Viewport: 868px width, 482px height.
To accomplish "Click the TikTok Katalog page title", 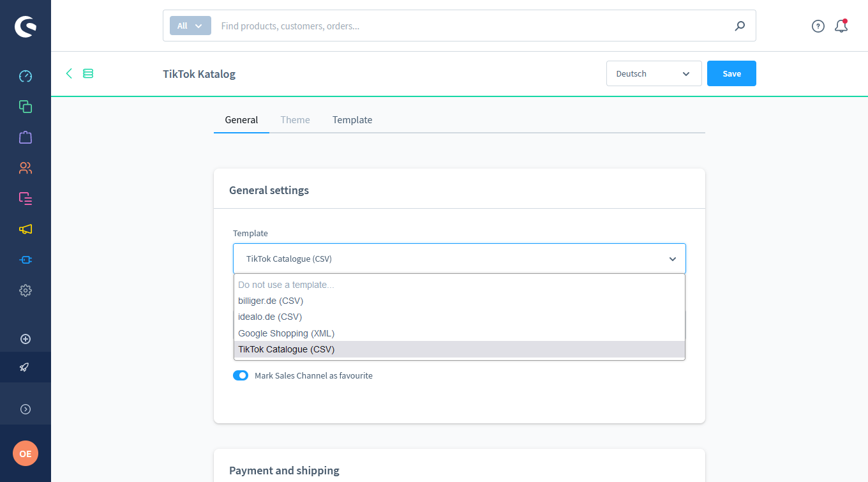I will tap(199, 74).
